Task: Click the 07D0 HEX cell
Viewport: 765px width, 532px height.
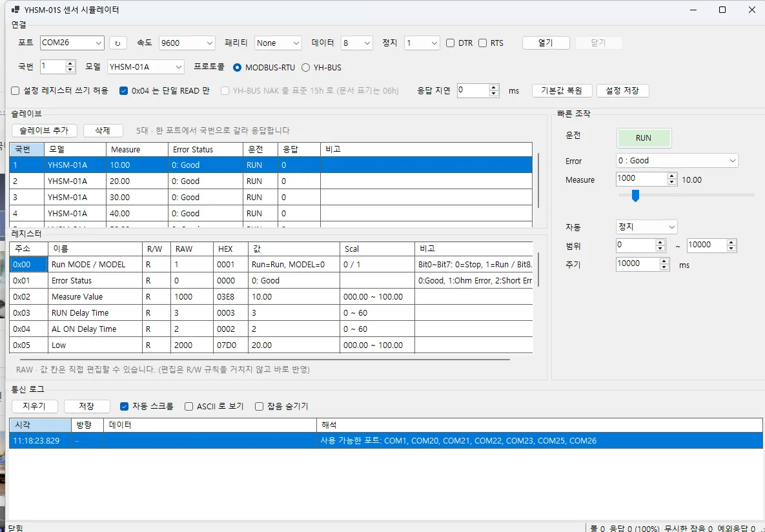Action: pos(230,345)
